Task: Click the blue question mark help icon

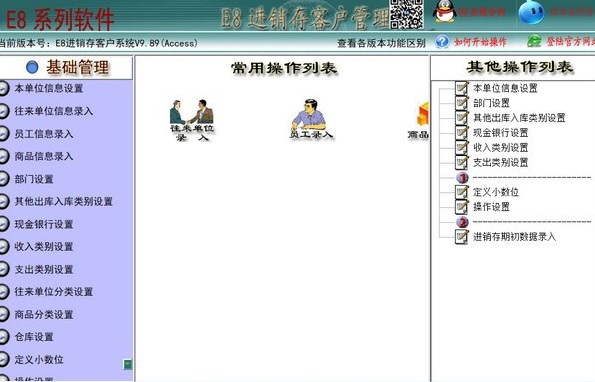Action: click(442, 41)
